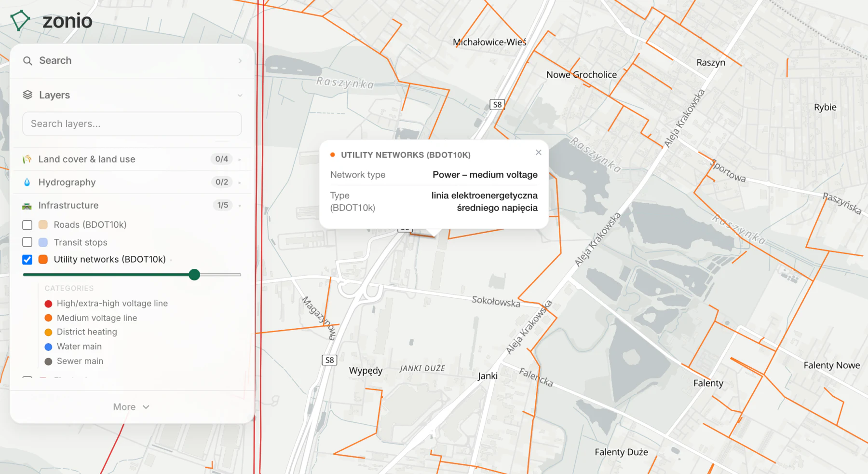Open the Hydrography group
This screenshot has width=868, height=474.
pyautogui.click(x=132, y=182)
